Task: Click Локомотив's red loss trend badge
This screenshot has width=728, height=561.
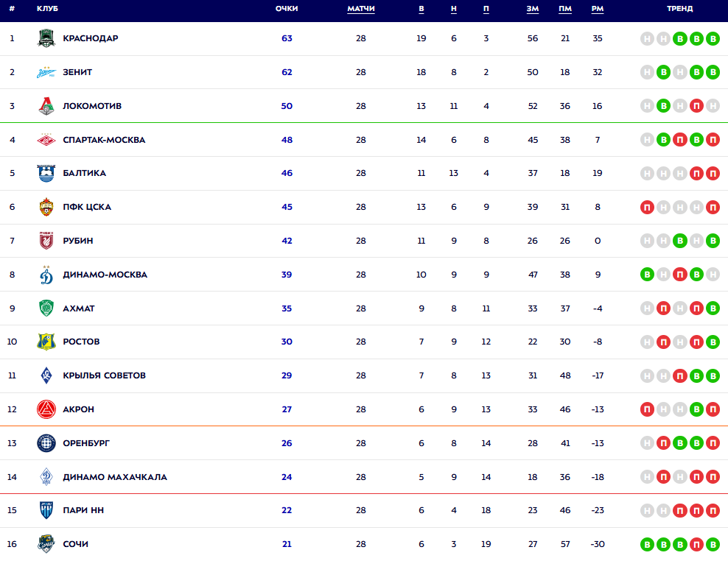Action: 696,106
